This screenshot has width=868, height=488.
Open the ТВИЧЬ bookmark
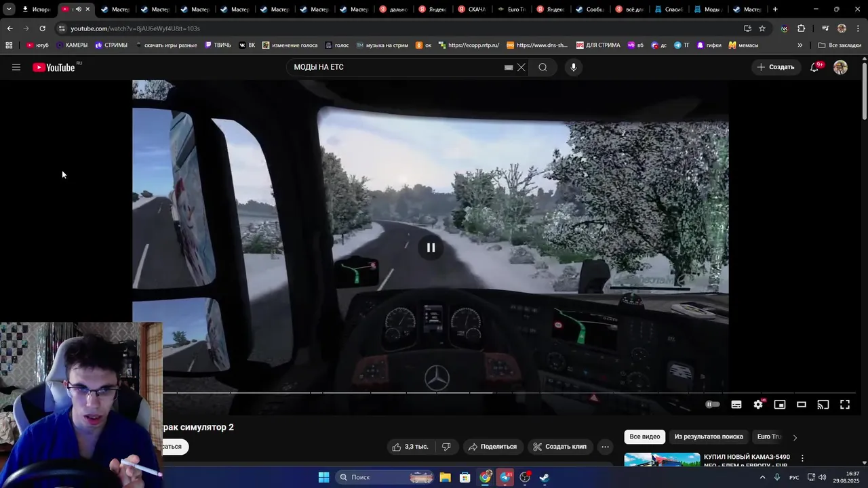(218, 45)
